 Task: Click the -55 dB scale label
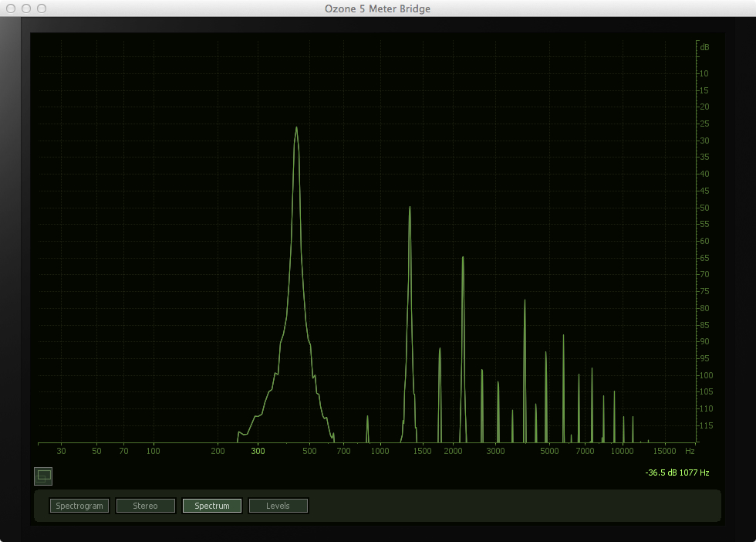pos(704,225)
